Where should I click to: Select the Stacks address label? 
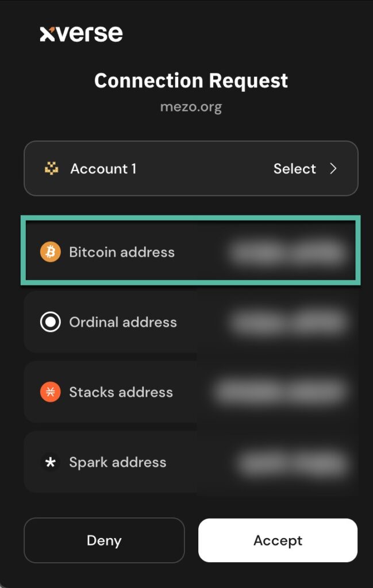(x=121, y=392)
